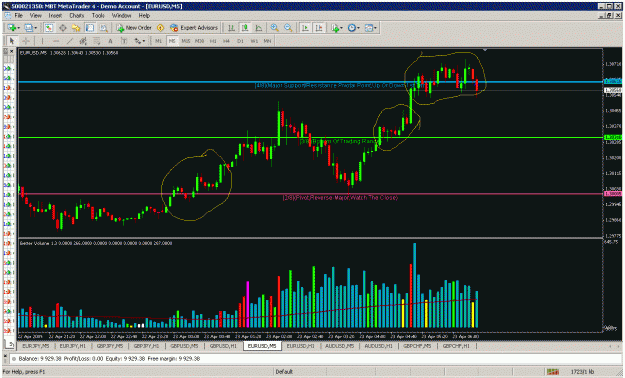Select the Vertical Line drawing tool
The height and width of the screenshot is (378, 625).
[42, 41]
